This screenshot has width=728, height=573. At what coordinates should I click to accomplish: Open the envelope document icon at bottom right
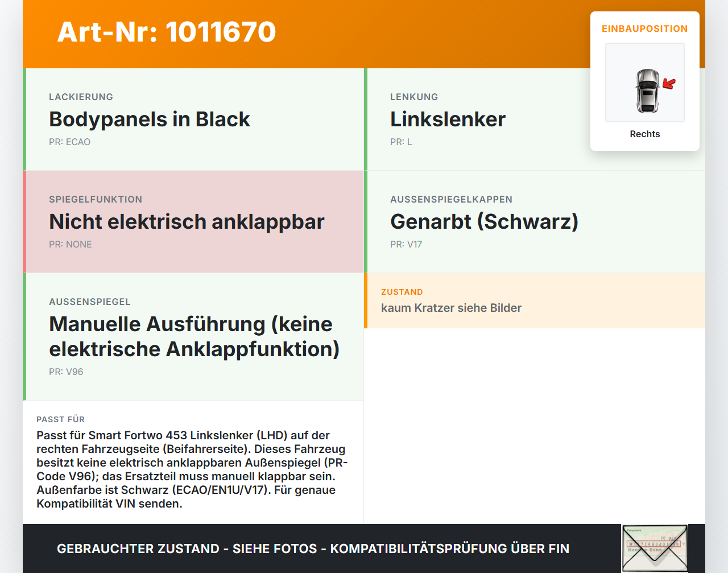tap(655, 547)
